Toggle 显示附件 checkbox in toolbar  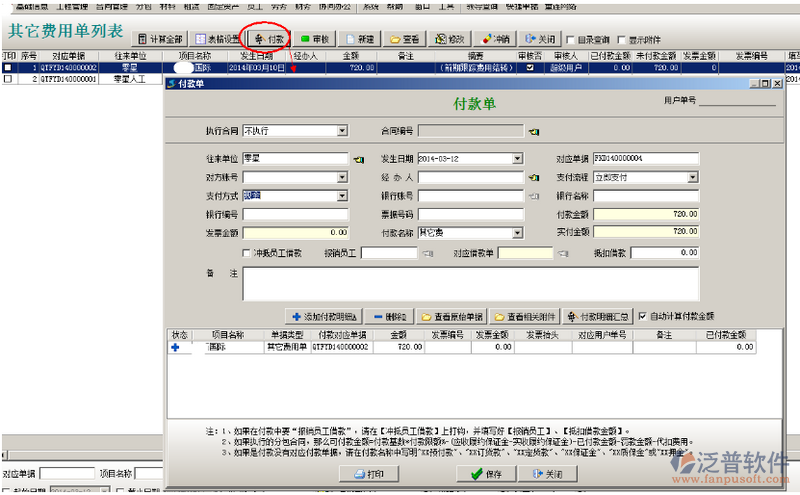tap(621, 40)
